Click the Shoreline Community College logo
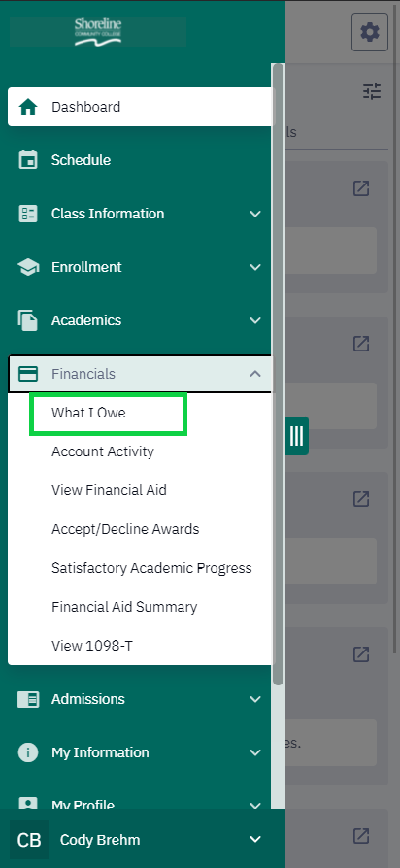 pos(98,31)
